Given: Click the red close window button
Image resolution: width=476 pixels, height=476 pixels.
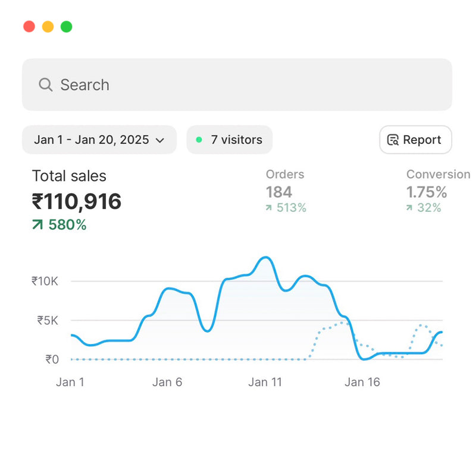Looking at the screenshot, I should 29,27.
